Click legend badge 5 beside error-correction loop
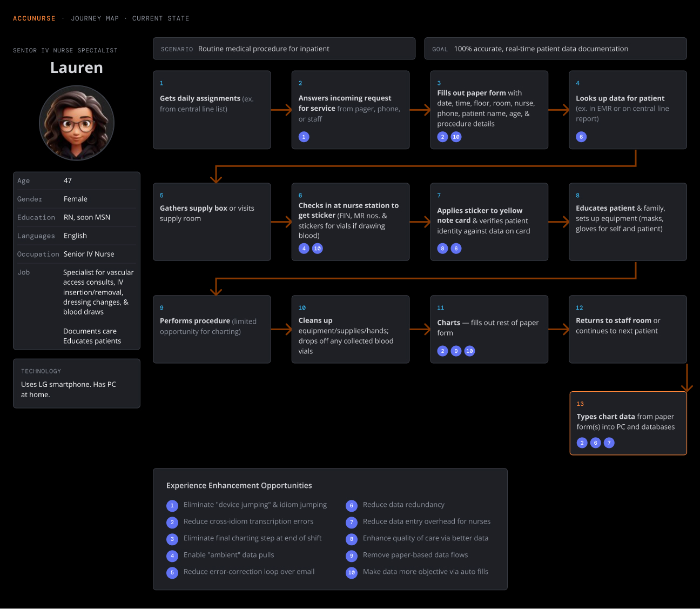 pyautogui.click(x=172, y=572)
